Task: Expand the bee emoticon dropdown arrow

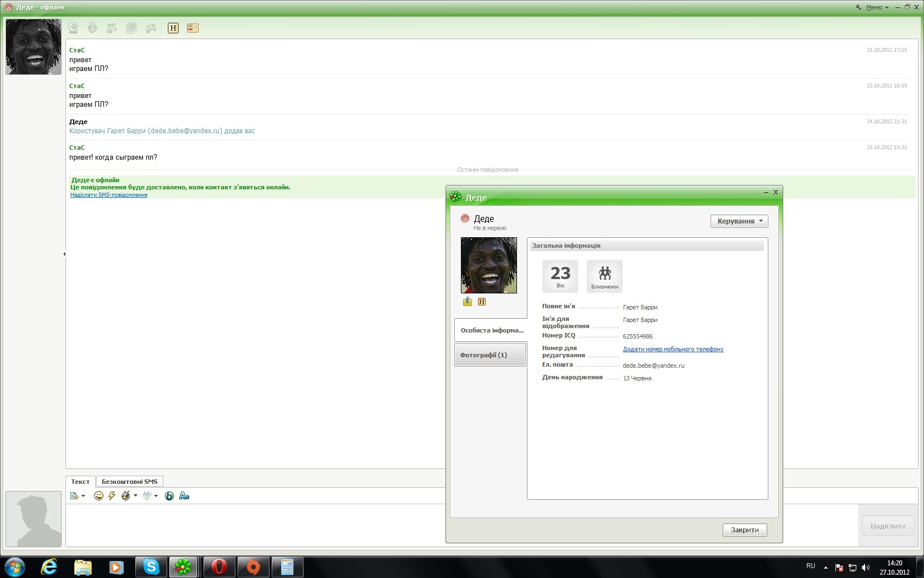Action: [135, 496]
